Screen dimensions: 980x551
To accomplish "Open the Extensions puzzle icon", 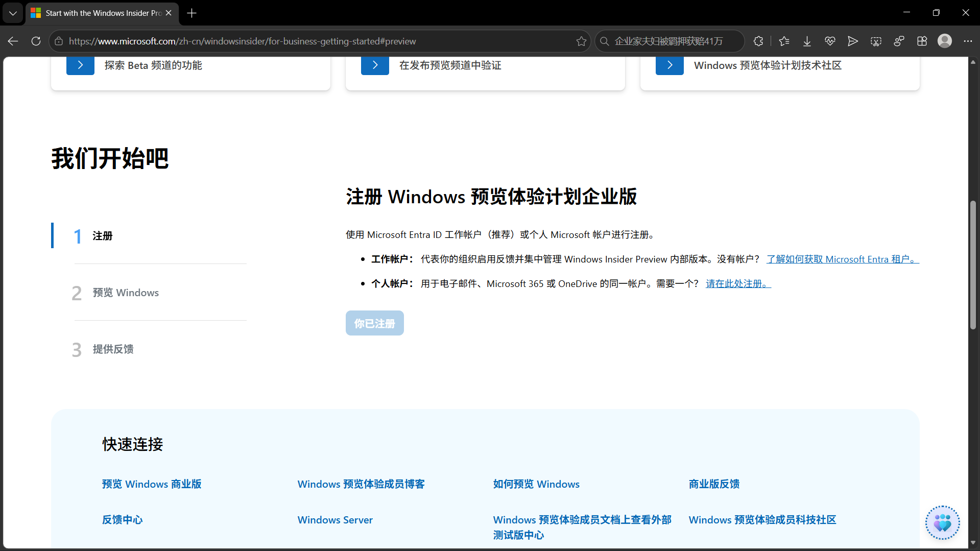I will [758, 41].
